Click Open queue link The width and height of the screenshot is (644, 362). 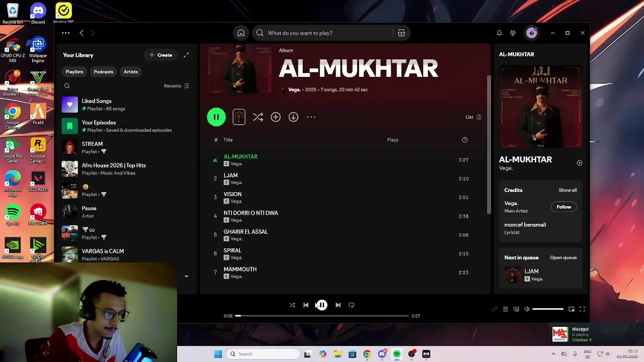563,257
